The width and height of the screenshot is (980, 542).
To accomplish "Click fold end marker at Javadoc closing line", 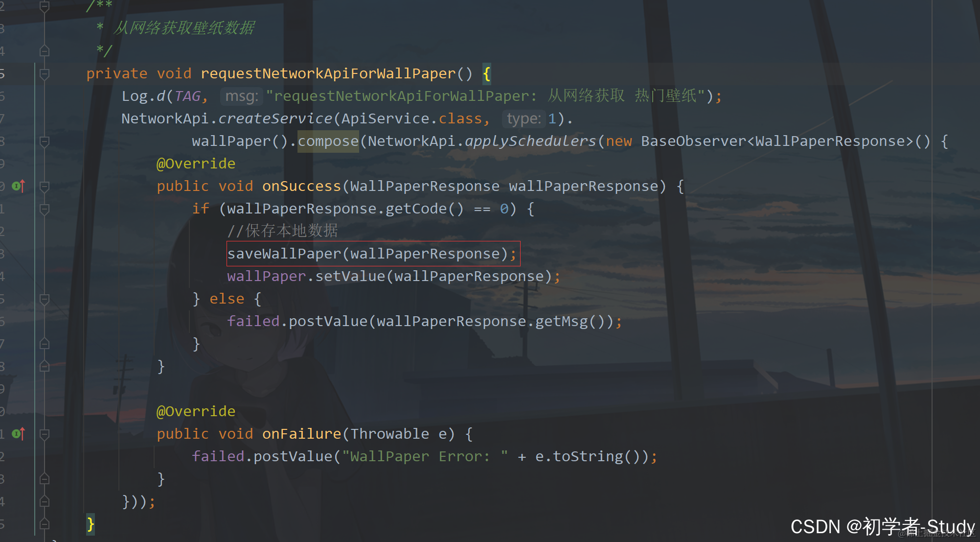I will [x=44, y=50].
